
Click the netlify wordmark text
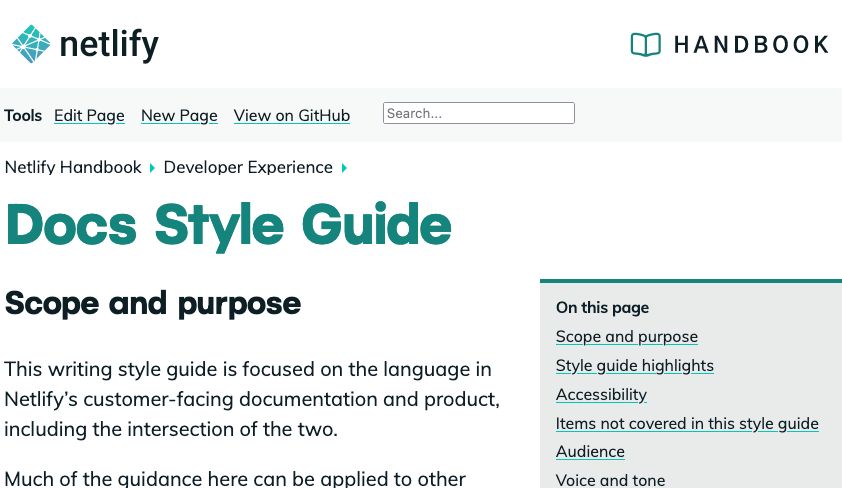pyautogui.click(x=109, y=44)
